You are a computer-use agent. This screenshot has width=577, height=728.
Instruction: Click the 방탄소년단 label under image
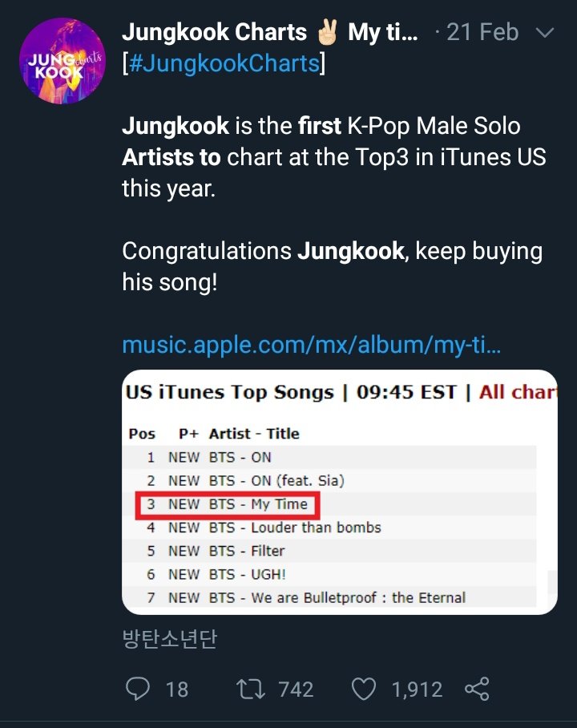coord(169,639)
